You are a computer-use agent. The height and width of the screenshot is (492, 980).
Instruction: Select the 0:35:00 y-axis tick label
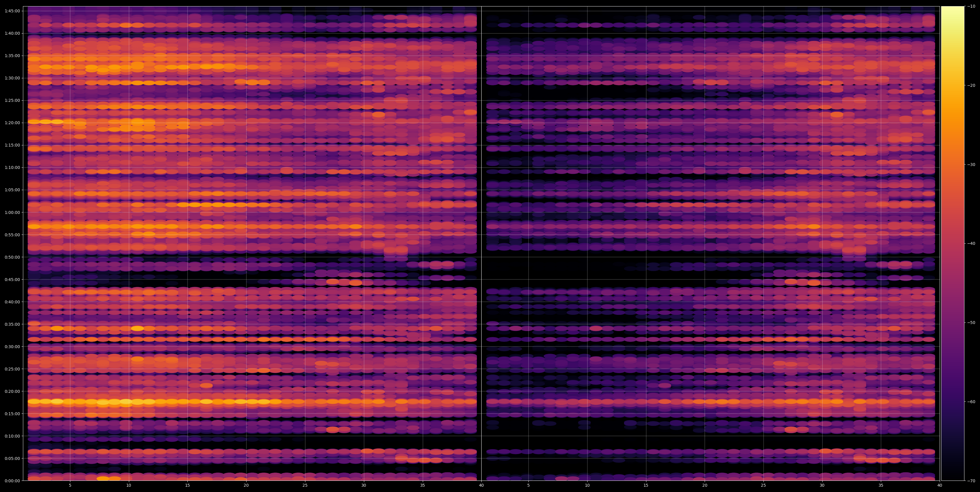point(12,324)
